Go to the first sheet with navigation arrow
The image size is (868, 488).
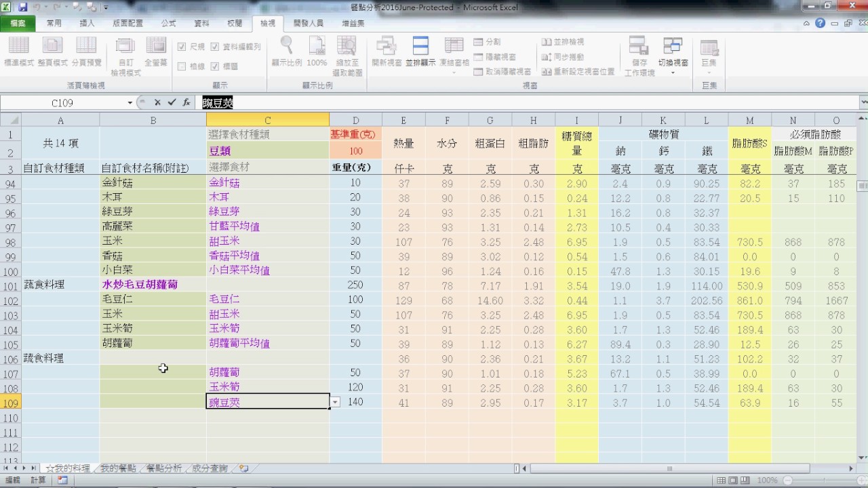[6, 468]
